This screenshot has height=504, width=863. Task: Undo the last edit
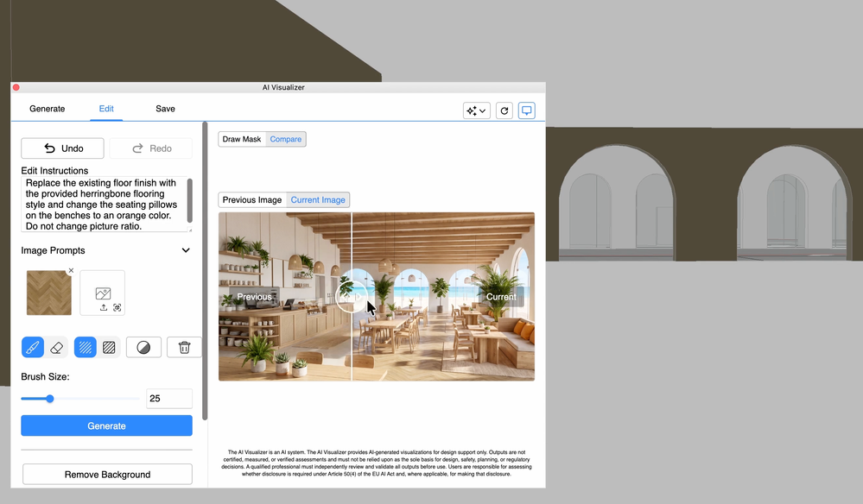[63, 148]
